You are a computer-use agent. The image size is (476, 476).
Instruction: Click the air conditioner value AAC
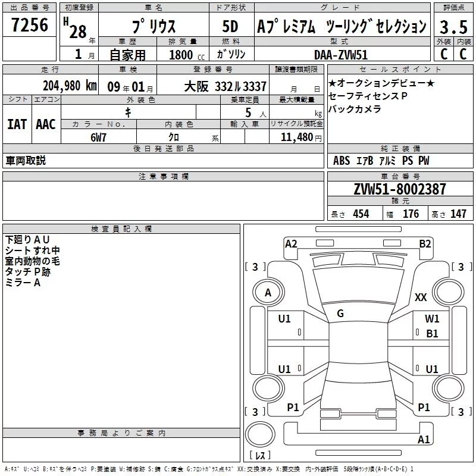tap(46, 124)
